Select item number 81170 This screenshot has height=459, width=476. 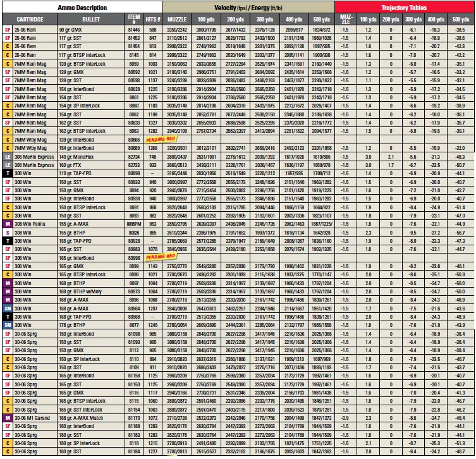134,418
